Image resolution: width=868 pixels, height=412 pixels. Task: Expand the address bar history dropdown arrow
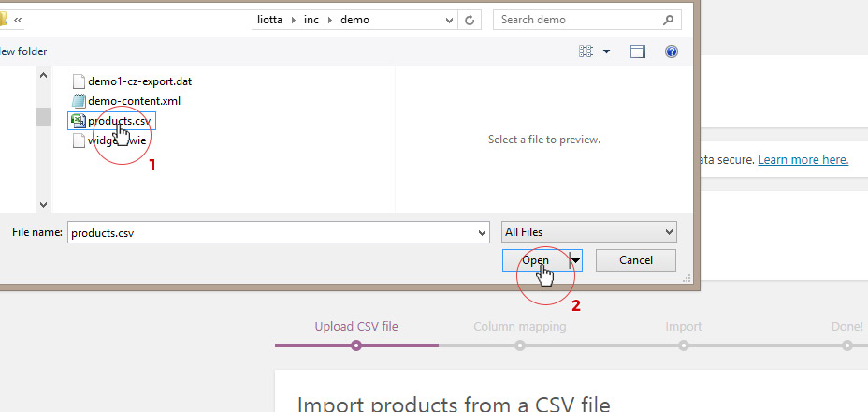pos(448,20)
